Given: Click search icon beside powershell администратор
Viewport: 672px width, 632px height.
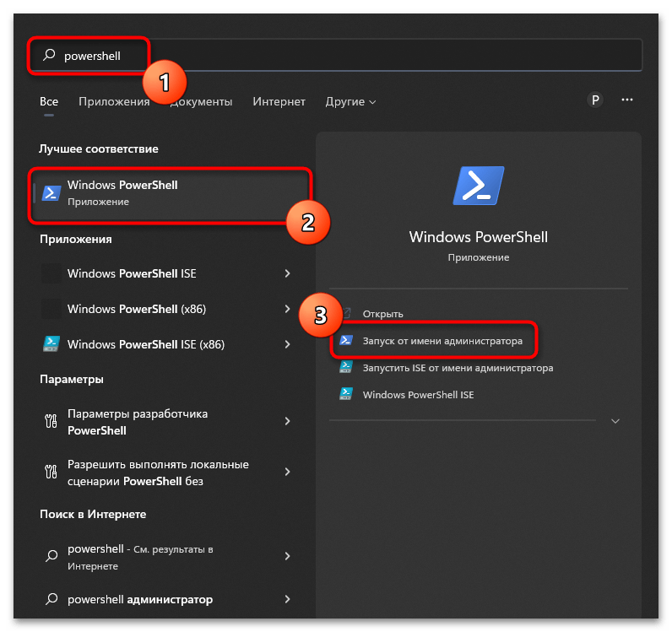Looking at the screenshot, I should (x=51, y=599).
